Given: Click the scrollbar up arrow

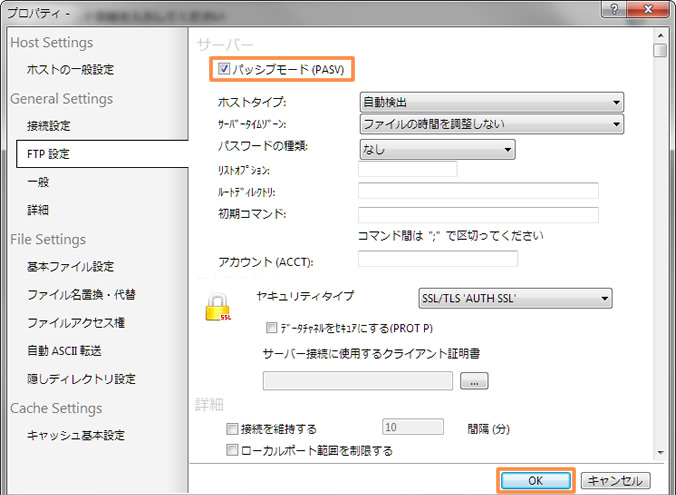Looking at the screenshot, I should [660, 35].
